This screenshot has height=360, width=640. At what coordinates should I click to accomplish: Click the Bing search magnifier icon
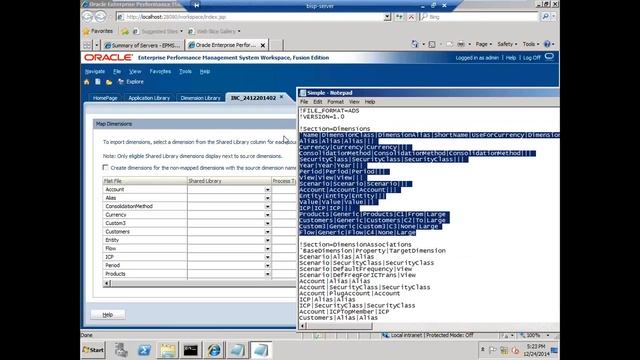pos(545,17)
